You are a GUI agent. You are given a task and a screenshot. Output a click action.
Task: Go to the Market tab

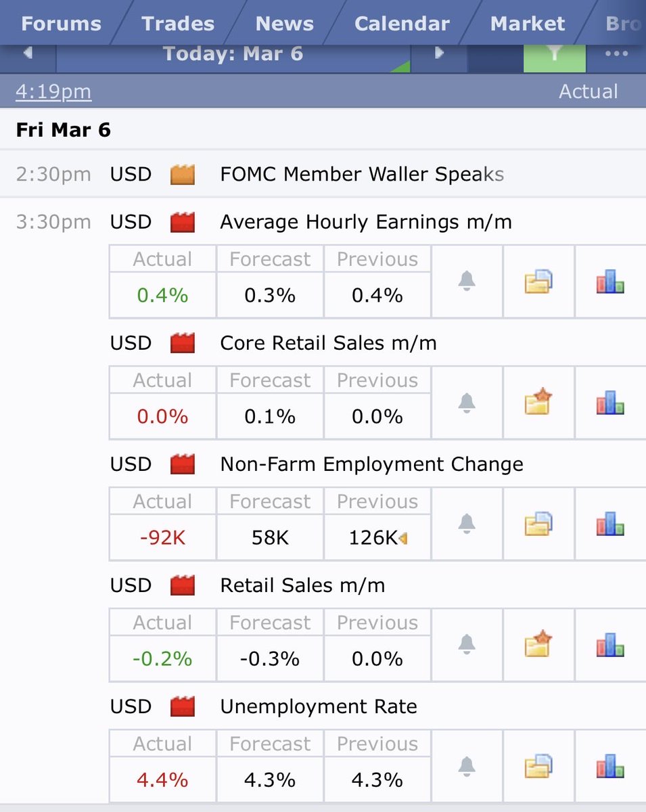pos(528,24)
